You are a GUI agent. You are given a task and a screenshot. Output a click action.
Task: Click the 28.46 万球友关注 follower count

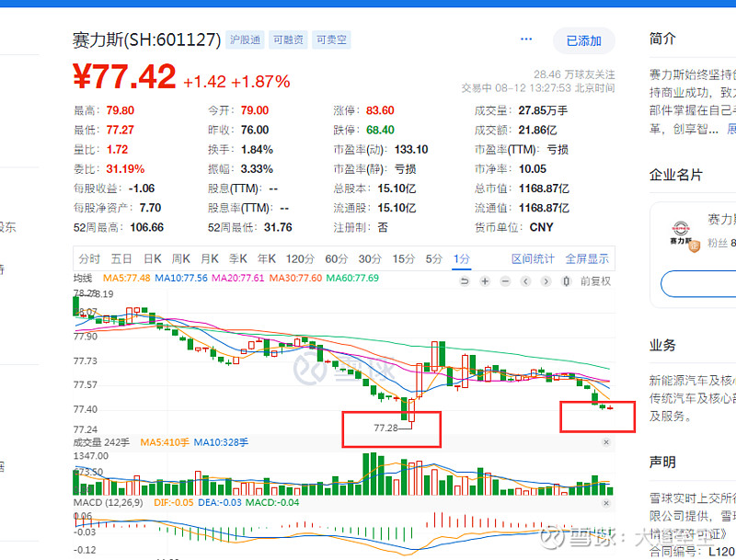click(574, 74)
